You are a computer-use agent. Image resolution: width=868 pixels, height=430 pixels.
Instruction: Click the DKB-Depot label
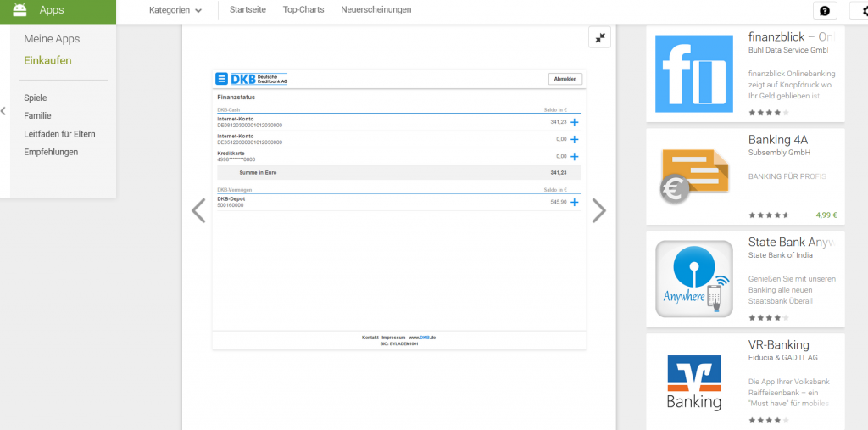tap(231, 199)
